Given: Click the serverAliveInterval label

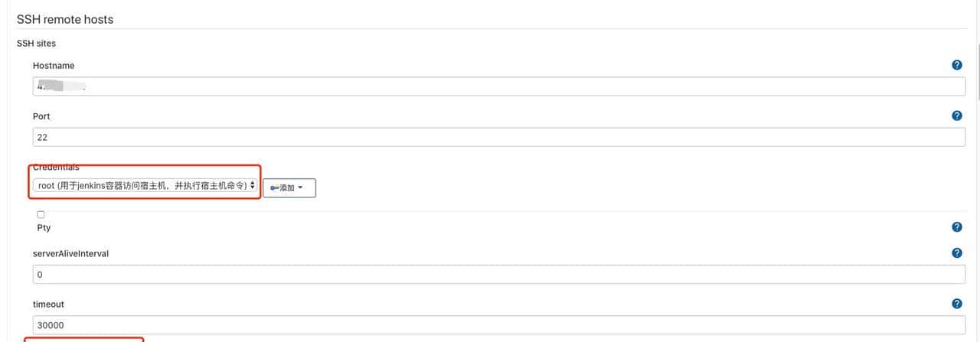Looking at the screenshot, I should 70,253.
